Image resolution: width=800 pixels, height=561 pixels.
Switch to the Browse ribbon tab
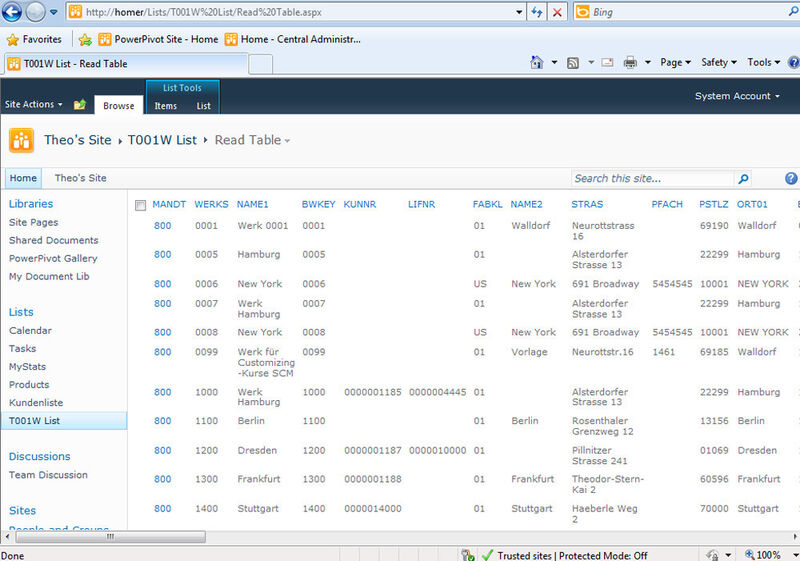[118, 106]
